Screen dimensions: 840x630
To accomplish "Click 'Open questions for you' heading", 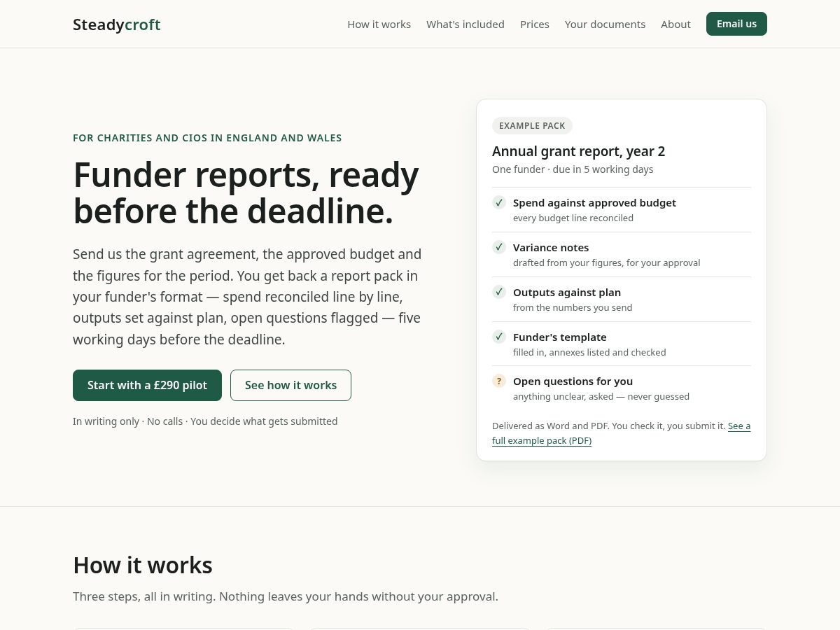I will pos(573,381).
